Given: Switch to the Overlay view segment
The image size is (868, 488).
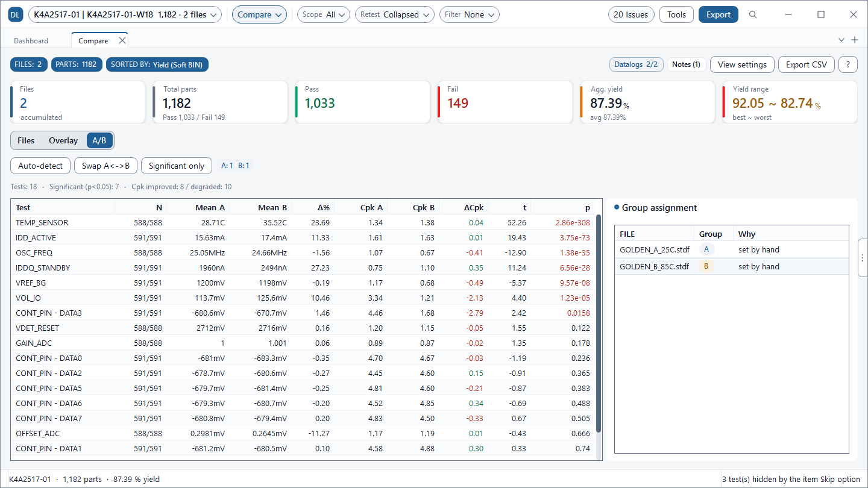Looking at the screenshot, I should point(63,140).
